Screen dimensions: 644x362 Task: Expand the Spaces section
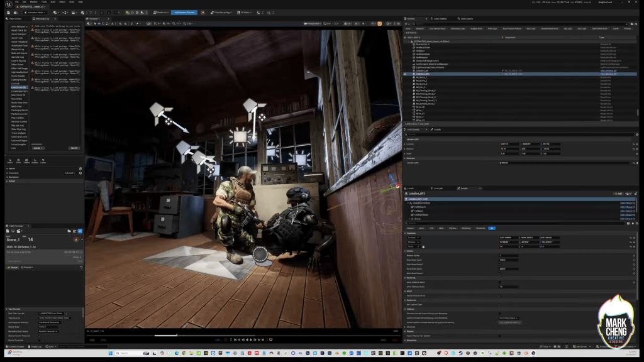pos(8,168)
